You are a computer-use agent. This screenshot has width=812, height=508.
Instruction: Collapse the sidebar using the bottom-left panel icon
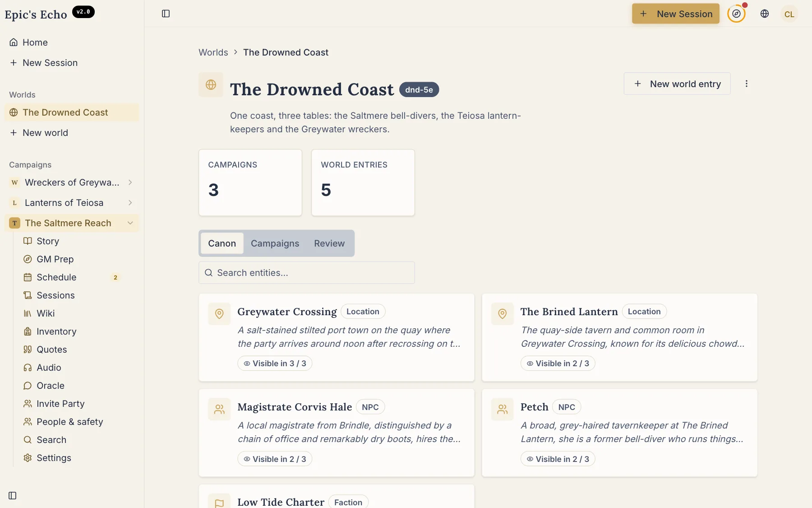13,495
